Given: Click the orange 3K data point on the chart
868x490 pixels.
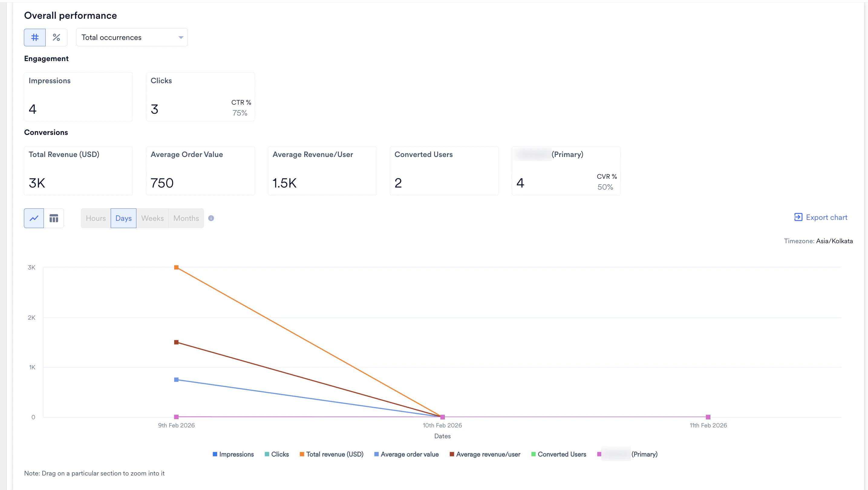Looking at the screenshot, I should pyautogui.click(x=176, y=267).
